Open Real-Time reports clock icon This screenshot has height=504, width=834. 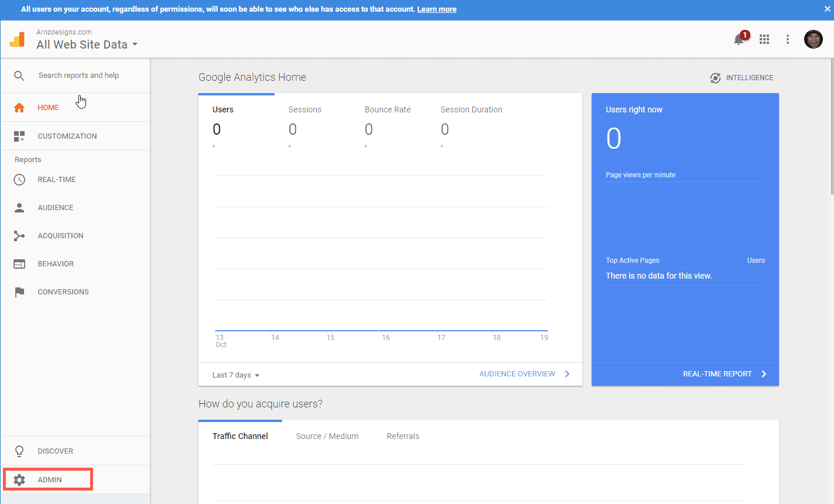click(19, 180)
